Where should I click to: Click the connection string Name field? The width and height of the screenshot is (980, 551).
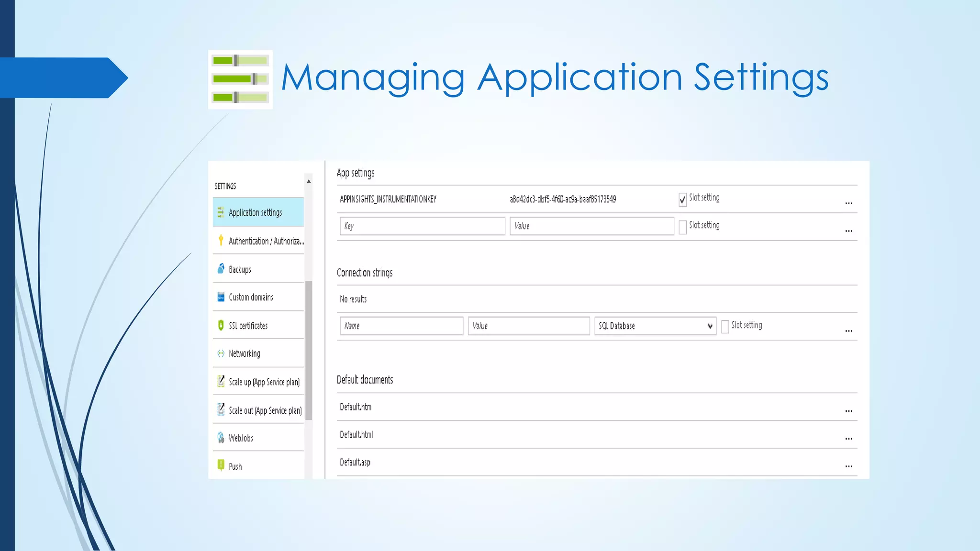coord(401,326)
